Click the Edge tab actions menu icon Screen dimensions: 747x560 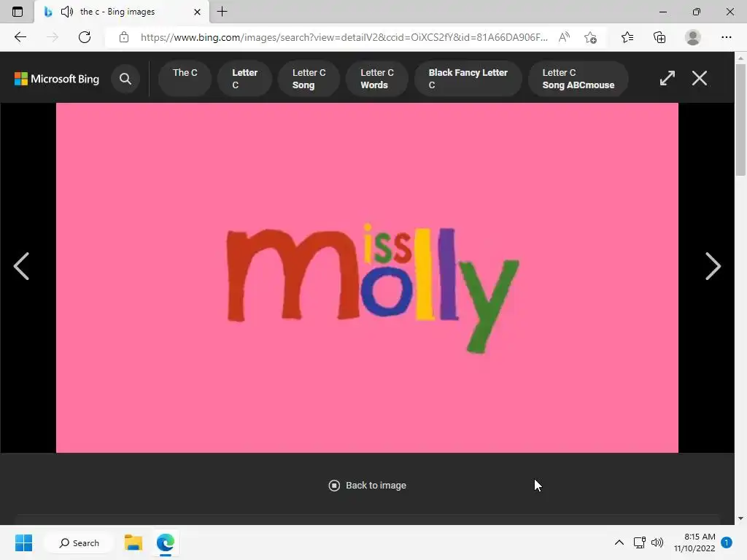(x=18, y=12)
